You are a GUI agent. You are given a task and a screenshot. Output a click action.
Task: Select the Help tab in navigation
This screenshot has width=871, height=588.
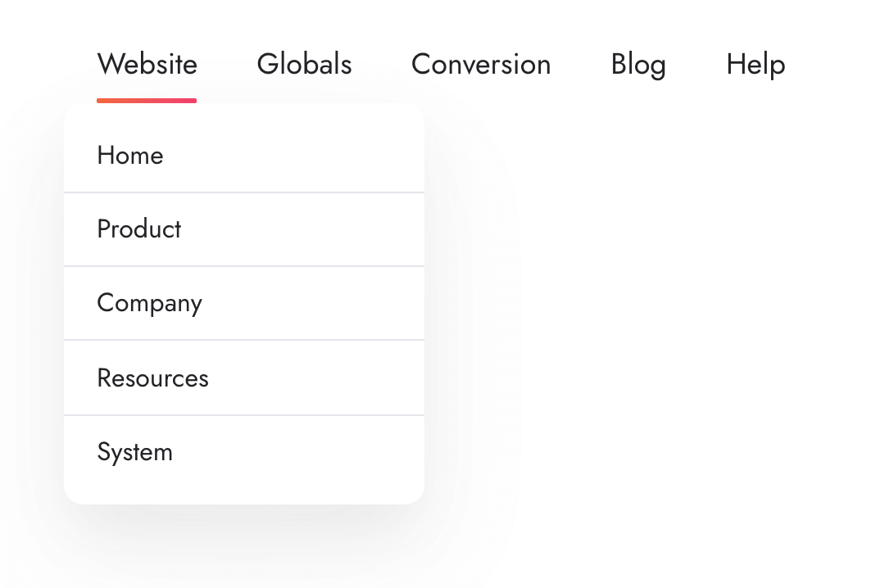755,65
